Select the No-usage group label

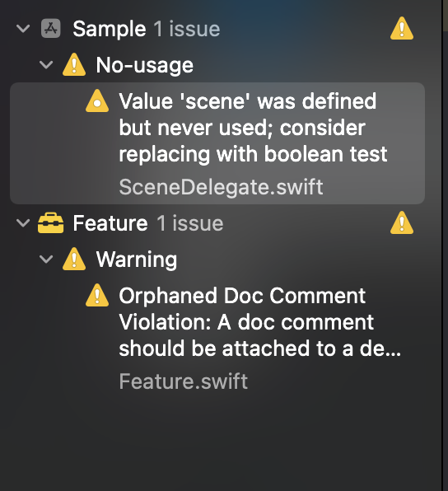tap(145, 65)
